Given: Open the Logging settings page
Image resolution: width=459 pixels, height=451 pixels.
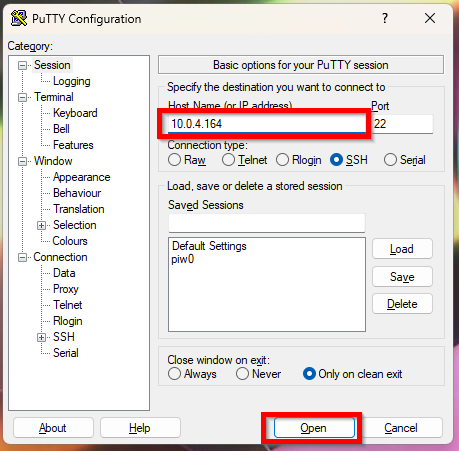Looking at the screenshot, I should coord(71,81).
